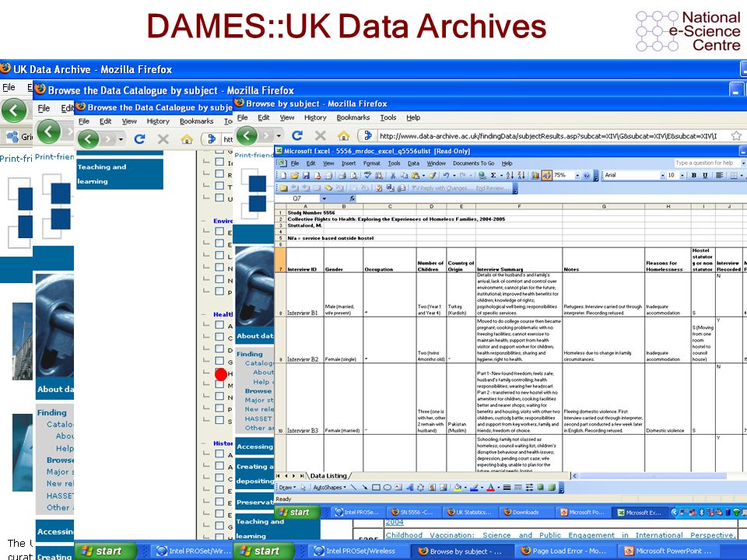Click Sort Descending icon in Excel

point(521,175)
